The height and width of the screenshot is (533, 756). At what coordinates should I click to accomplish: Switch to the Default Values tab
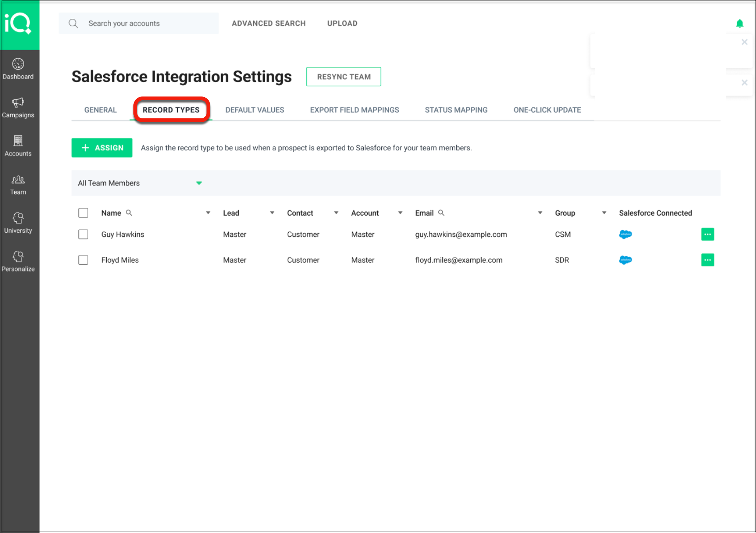coord(255,110)
